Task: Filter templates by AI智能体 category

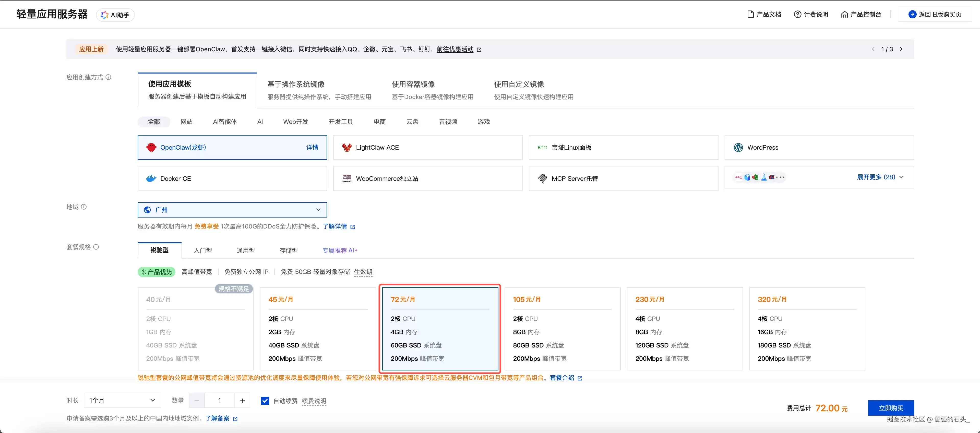Action: tap(224, 122)
